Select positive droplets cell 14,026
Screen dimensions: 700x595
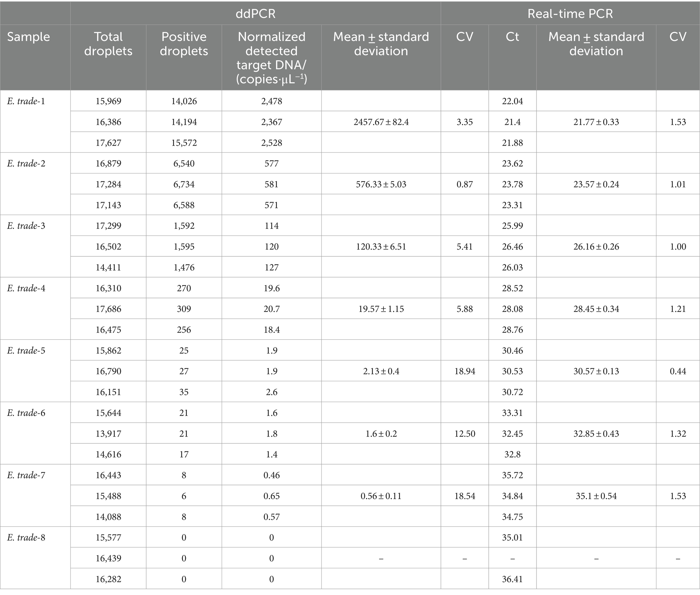tap(184, 101)
